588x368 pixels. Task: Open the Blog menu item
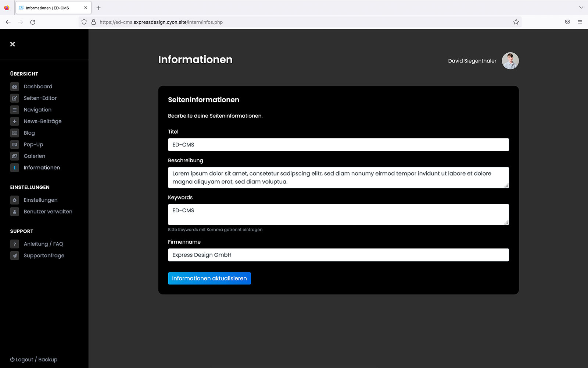(x=29, y=133)
